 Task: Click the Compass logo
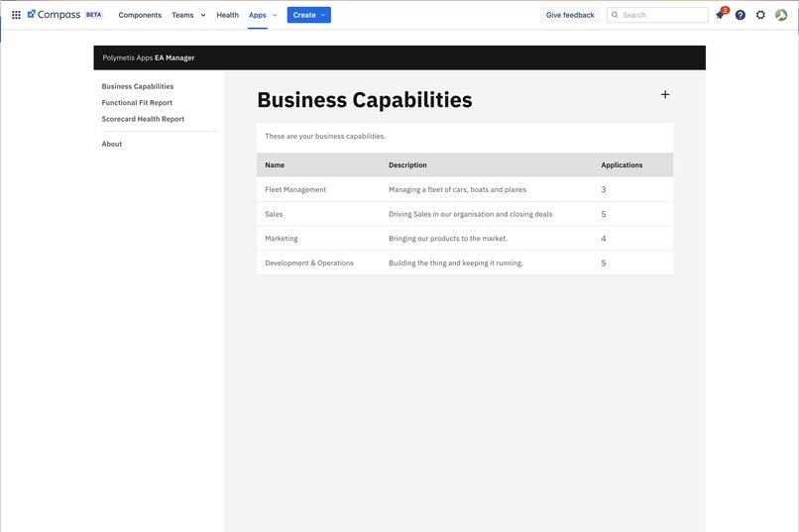[54, 15]
